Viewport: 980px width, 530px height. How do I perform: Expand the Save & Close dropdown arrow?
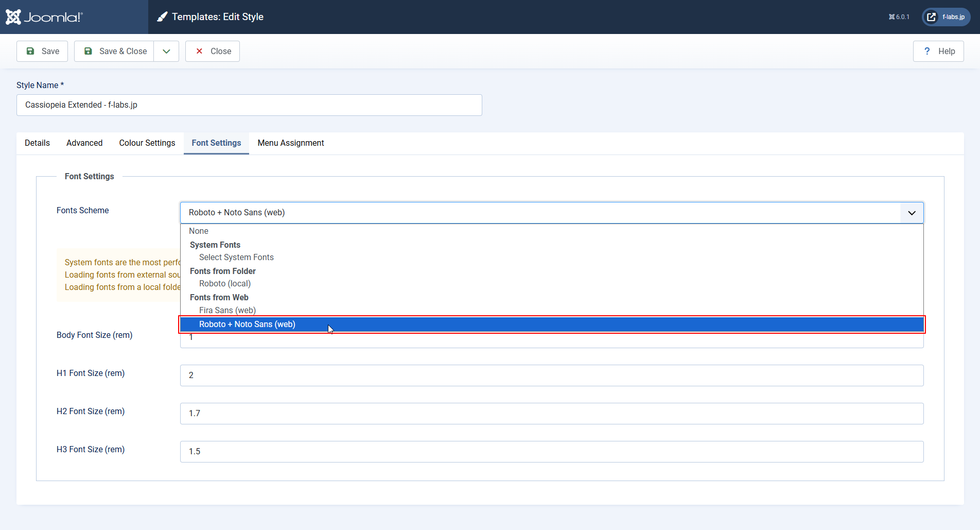(166, 51)
